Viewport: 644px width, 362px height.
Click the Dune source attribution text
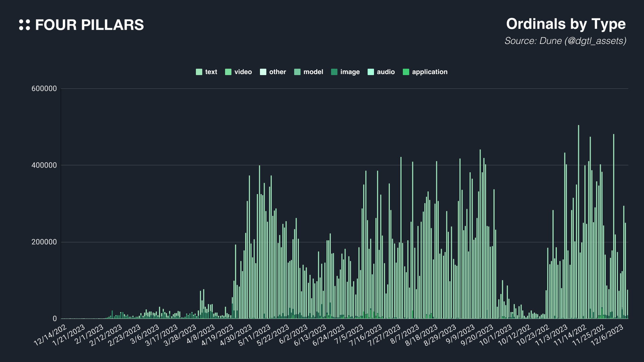[565, 41]
